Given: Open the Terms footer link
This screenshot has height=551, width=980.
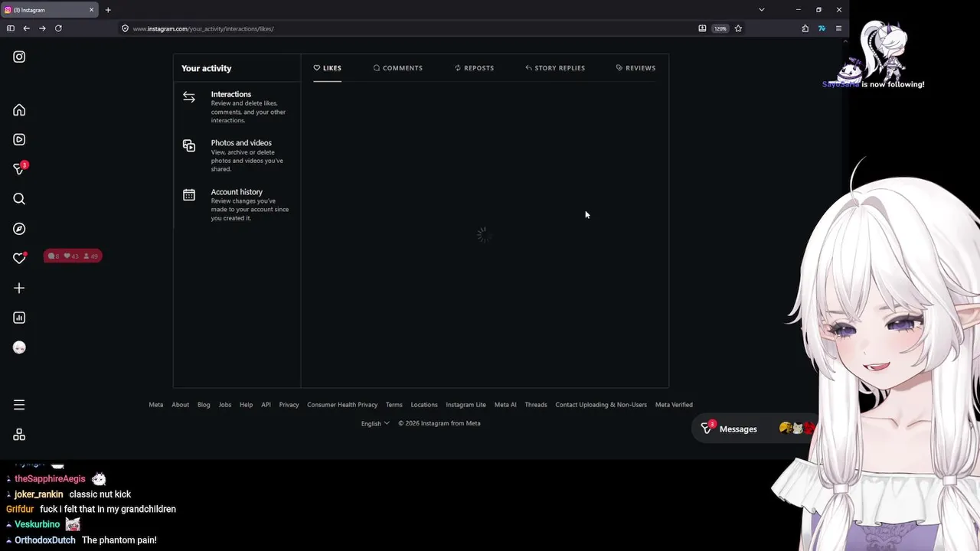Looking at the screenshot, I should click(394, 405).
